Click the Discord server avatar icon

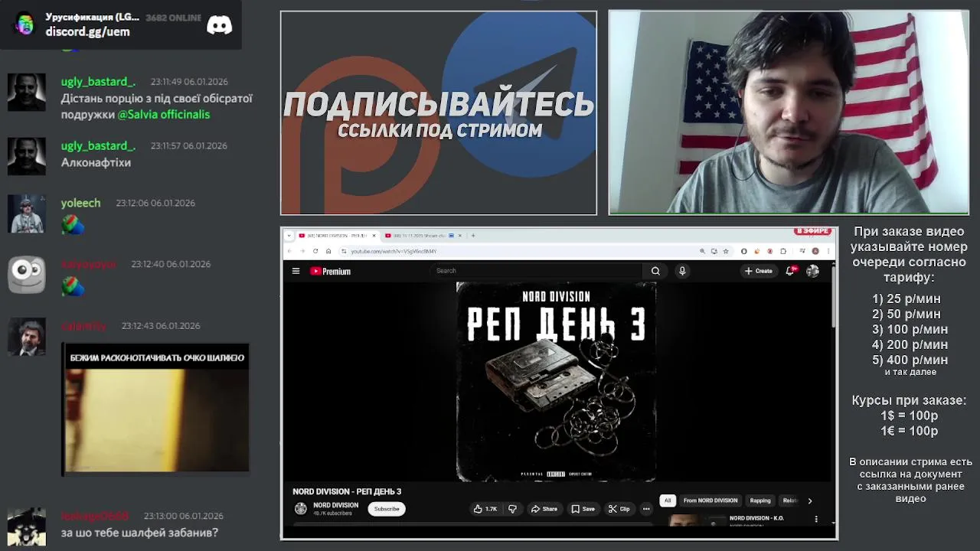tap(25, 24)
